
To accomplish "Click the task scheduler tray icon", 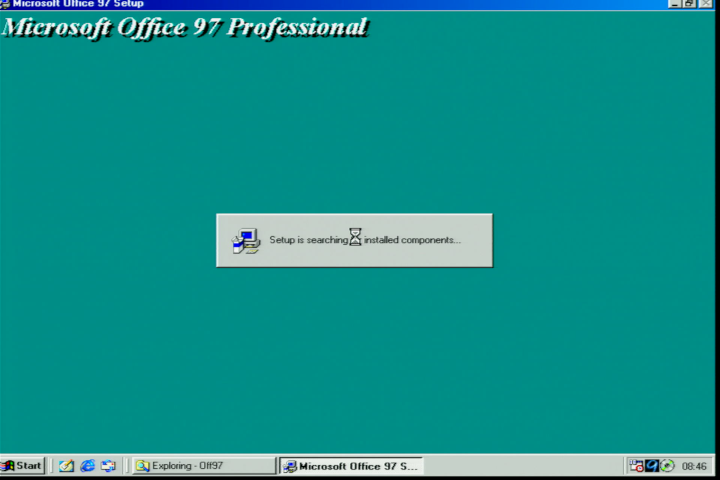I will [636, 466].
